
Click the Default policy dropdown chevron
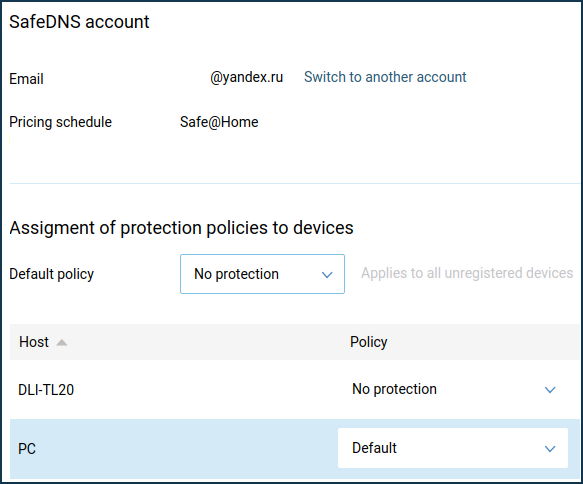327,275
